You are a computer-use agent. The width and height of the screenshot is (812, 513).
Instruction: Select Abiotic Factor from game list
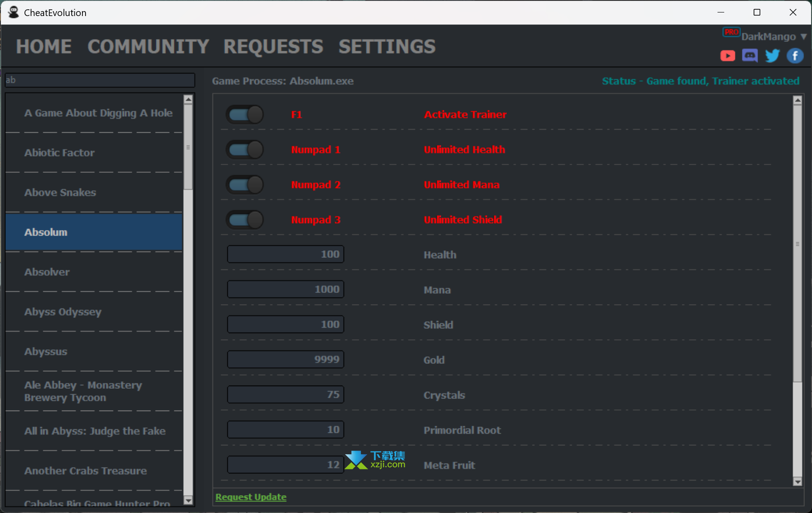59,153
